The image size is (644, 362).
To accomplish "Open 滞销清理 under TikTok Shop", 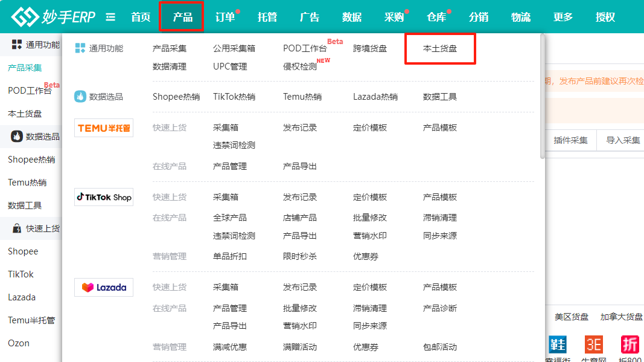I will (x=440, y=218).
